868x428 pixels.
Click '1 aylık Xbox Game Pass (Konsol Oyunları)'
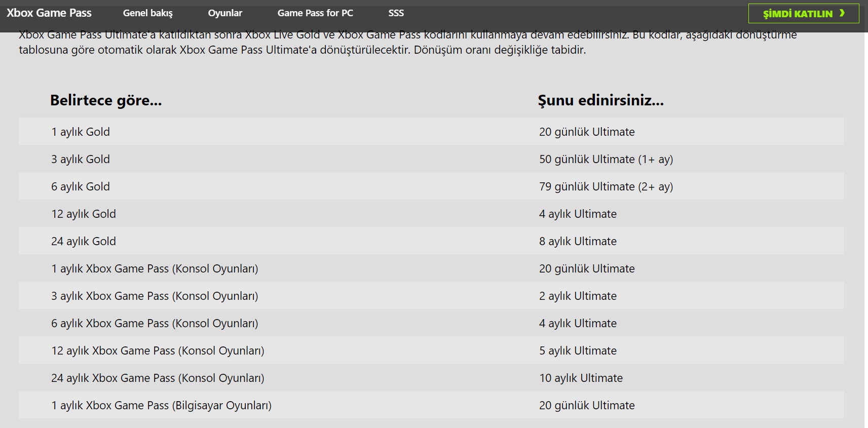(155, 268)
